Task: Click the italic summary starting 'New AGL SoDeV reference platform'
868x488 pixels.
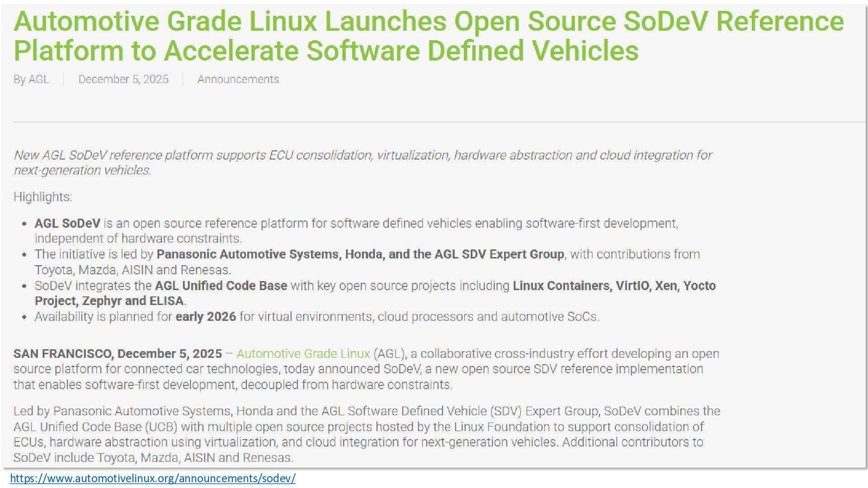Action: (x=363, y=163)
